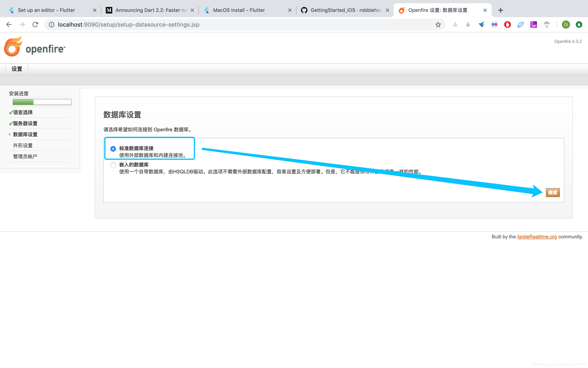This screenshot has width=588, height=368.
Task: Open the blue feather extension icon
Action: point(520,25)
